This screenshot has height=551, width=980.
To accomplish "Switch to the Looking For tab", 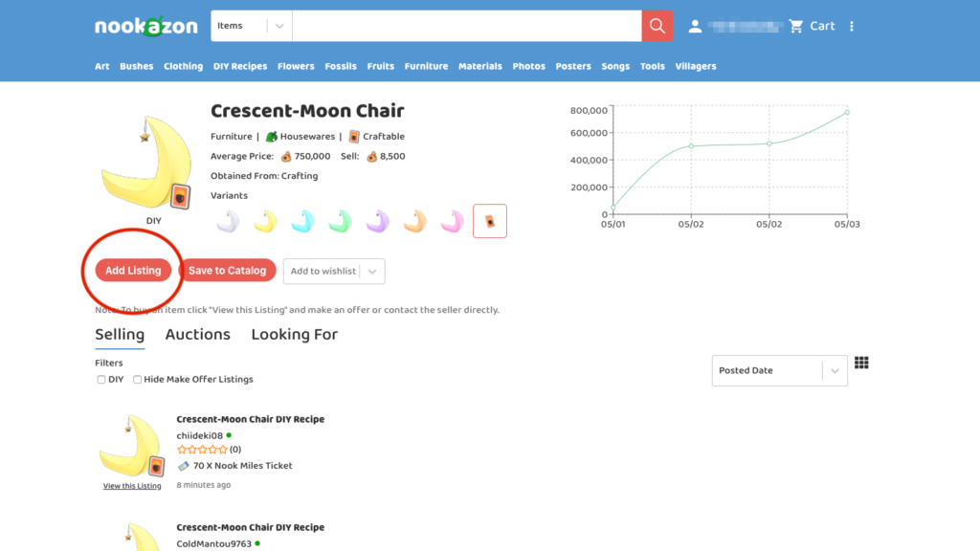I will (x=295, y=335).
